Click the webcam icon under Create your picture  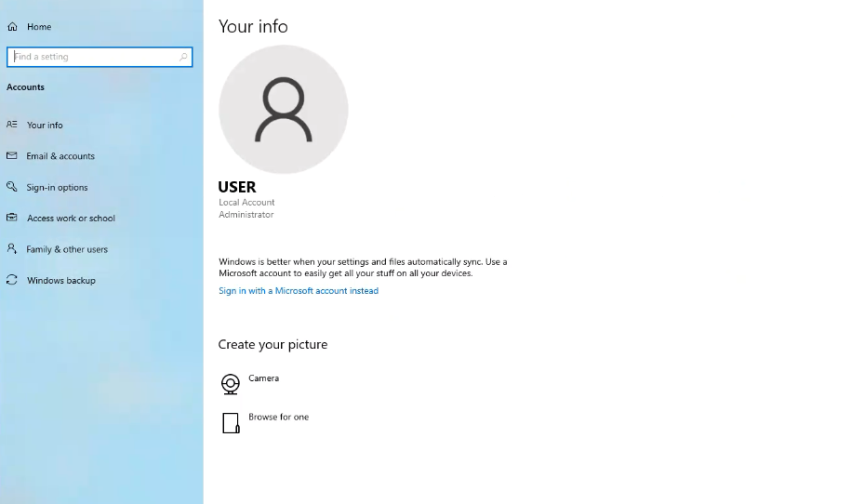tap(231, 384)
